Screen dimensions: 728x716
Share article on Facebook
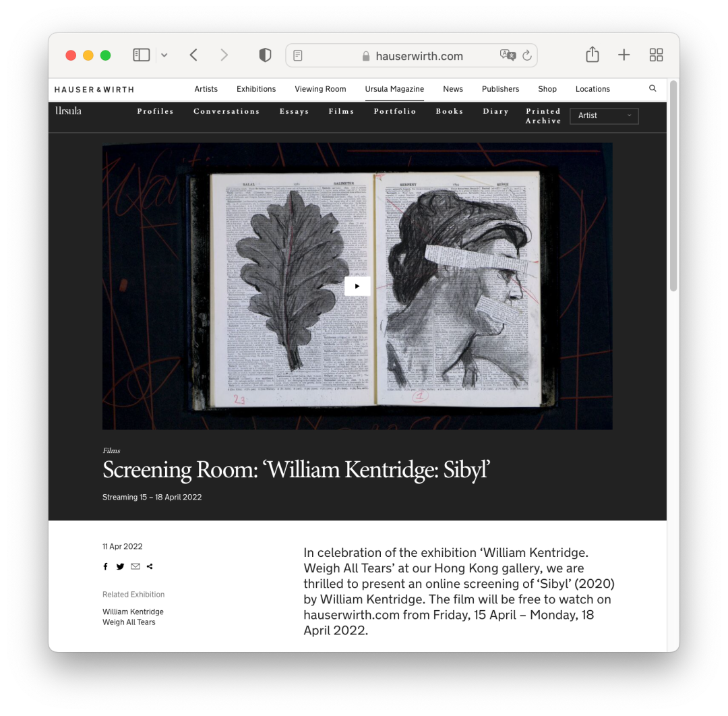tap(105, 566)
